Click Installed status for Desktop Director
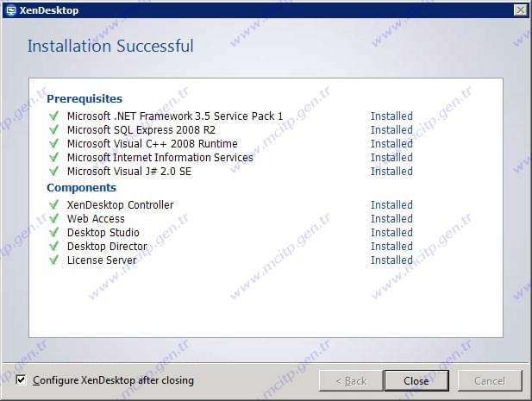Image resolution: width=532 pixels, height=401 pixels. tap(391, 247)
